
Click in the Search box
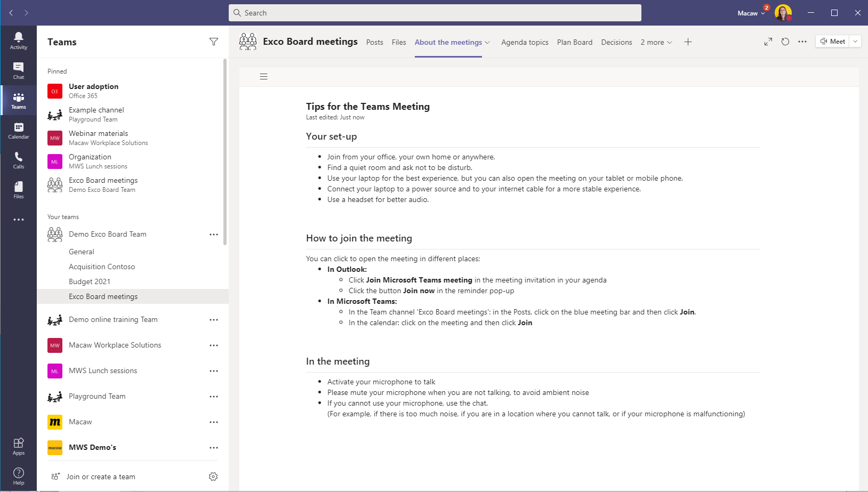click(435, 13)
